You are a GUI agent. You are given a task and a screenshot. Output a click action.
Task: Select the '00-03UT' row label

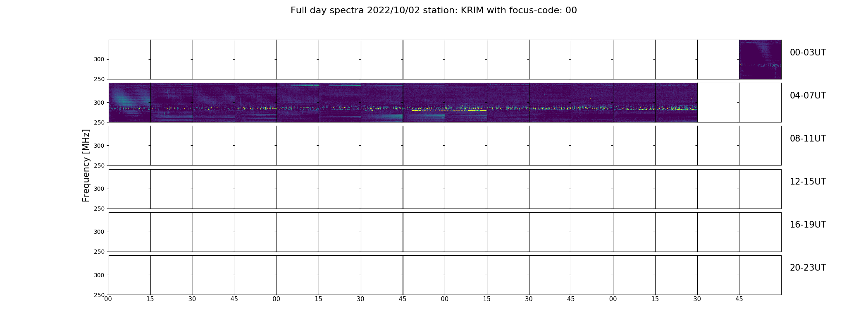coord(808,53)
